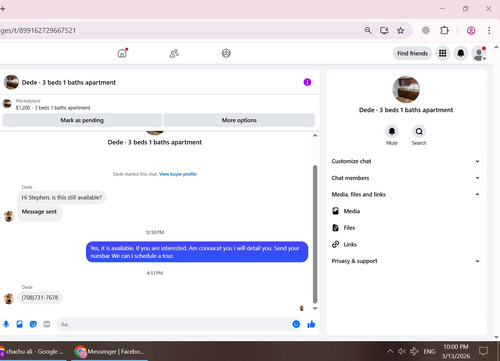Collapse the Media, files and links section
This screenshot has height=361, width=500.
(406, 194)
